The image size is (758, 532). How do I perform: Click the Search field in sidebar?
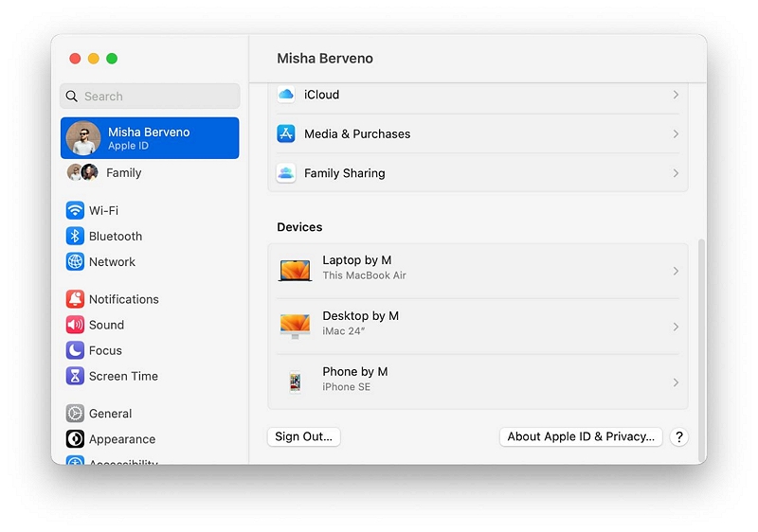point(150,96)
